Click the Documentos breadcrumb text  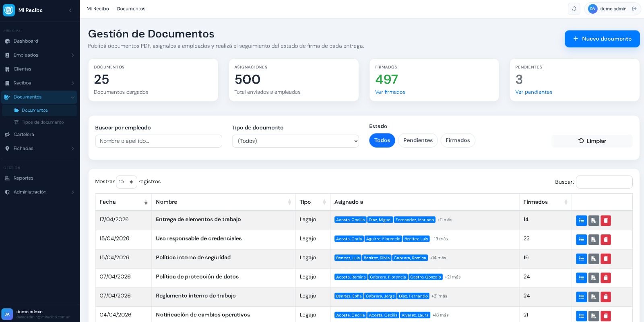click(x=131, y=8)
